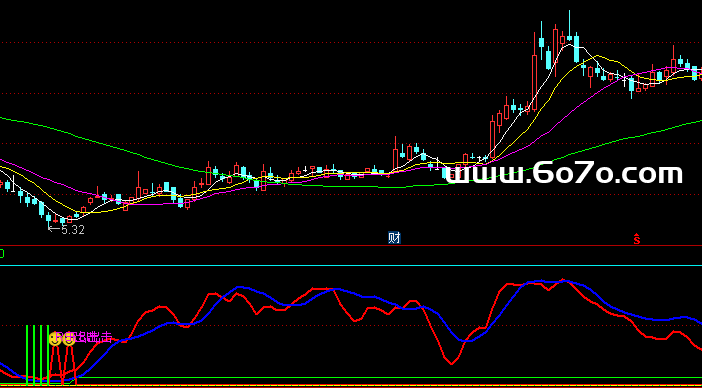This screenshot has height=388, width=702.
Task: Click the red divider between chart panels
Action: tap(351, 245)
